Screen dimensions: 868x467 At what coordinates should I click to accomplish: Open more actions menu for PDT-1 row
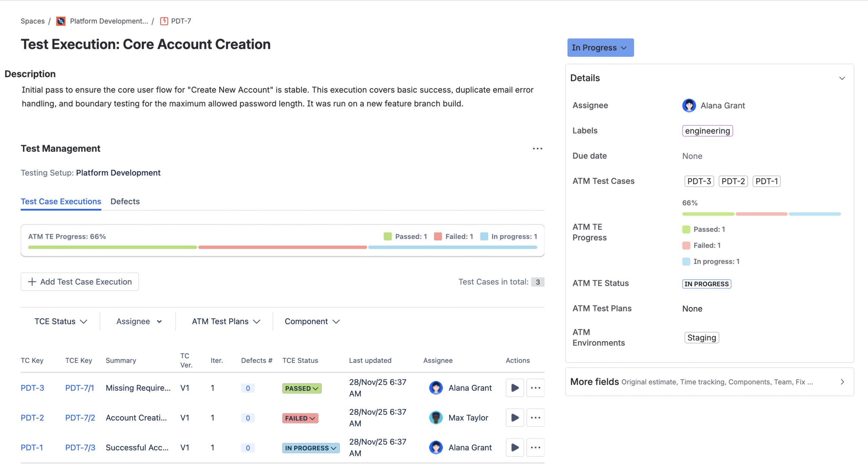tap(535, 447)
